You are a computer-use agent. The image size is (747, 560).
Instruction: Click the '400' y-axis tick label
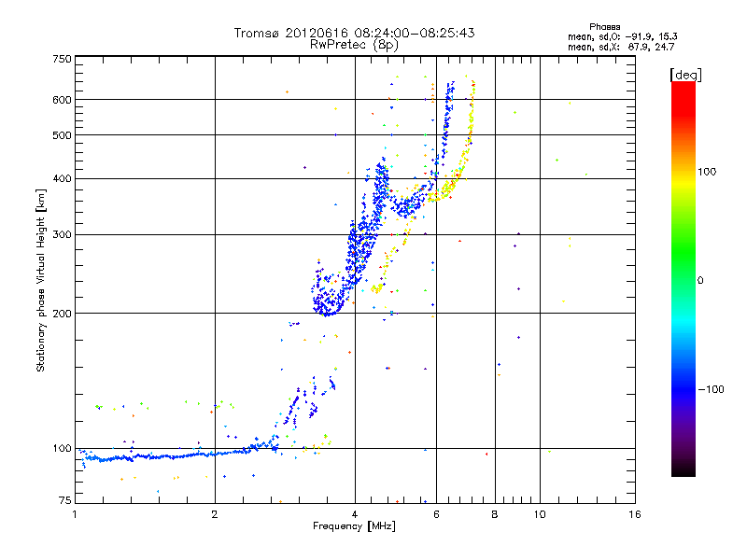pyautogui.click(x=62, y=179)
